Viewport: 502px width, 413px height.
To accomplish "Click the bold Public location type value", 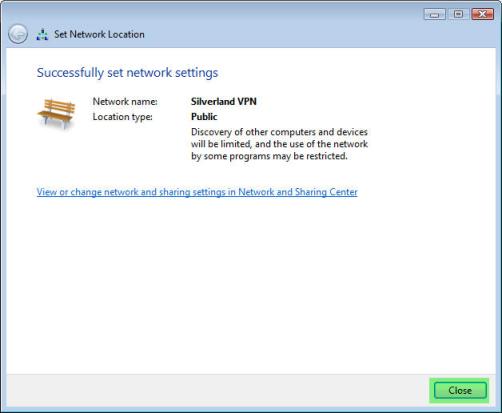I will 204,117.
